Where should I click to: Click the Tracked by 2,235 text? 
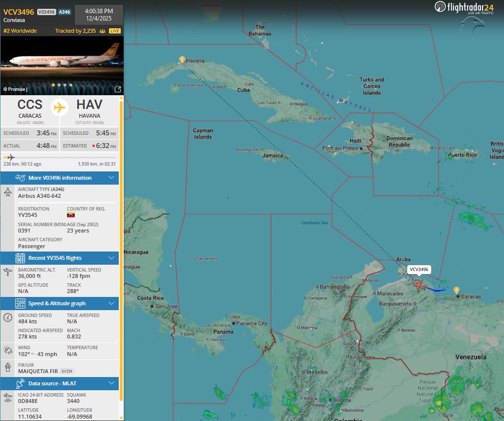[x=76, y=31]
